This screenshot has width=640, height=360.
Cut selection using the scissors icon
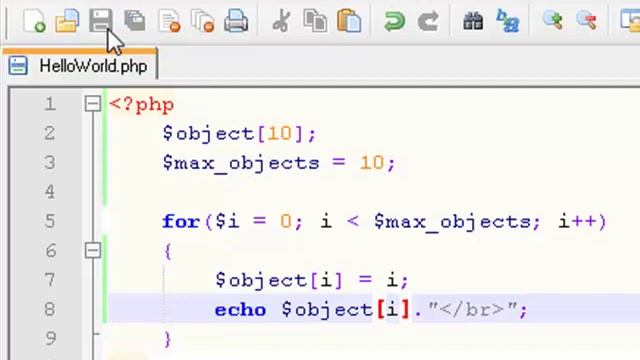[x=282, y=21]
